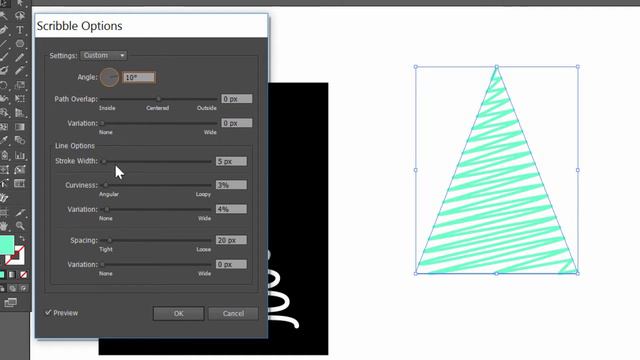Click the Angle dial control
Image resolution: width=640 pixels, height=360 pixels.
point(109,77)
